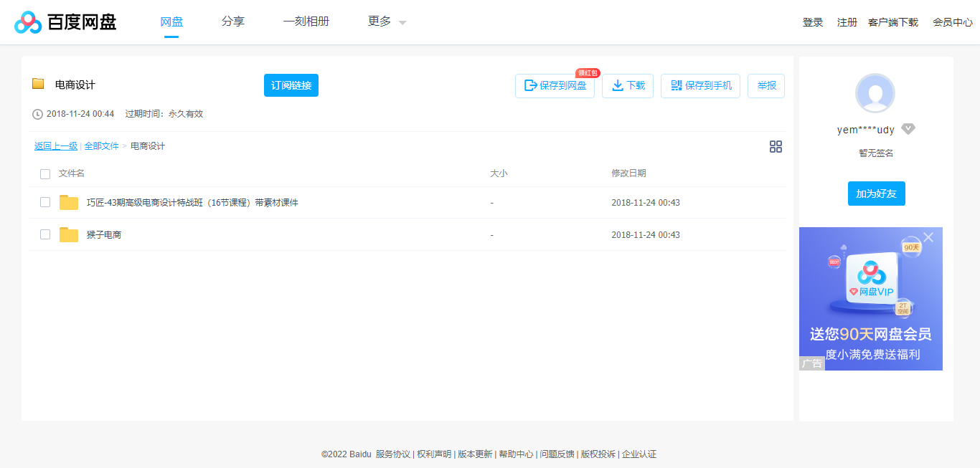Check the checkbox beside 巧匠-43期 folder
The width and height of the screenshot is (980, 468).
click(x=45, y=202)
